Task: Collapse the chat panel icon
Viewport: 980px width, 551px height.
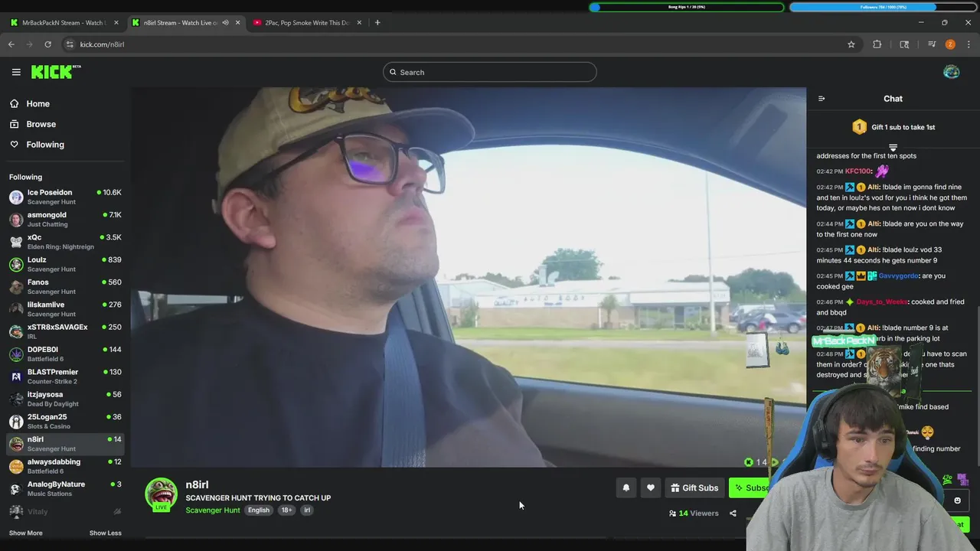Action: click(x=822, y=99)
